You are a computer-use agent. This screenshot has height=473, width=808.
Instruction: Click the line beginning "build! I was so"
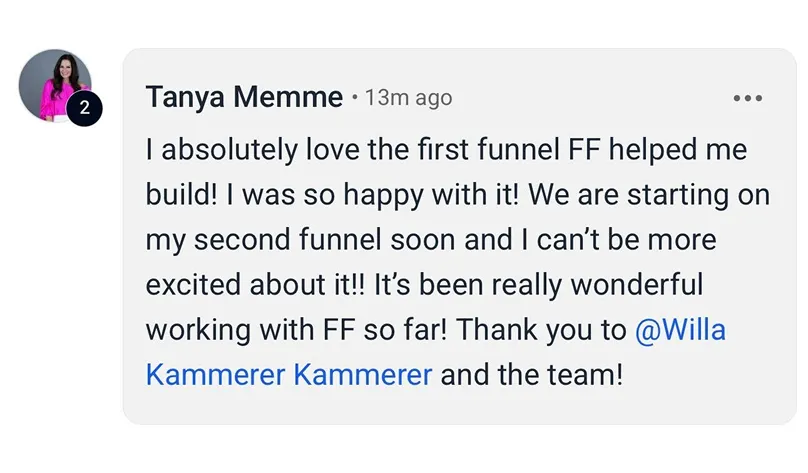coord(458,195)
